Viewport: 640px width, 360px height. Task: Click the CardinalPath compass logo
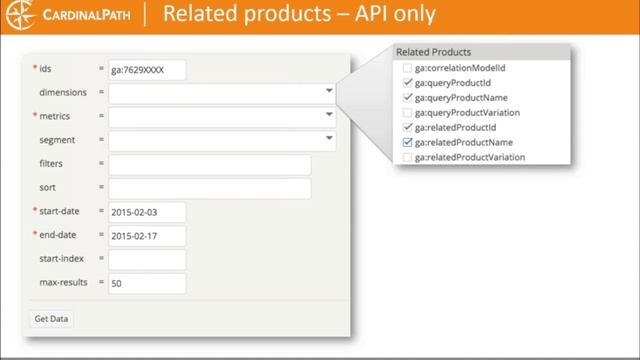pos(20,15)
